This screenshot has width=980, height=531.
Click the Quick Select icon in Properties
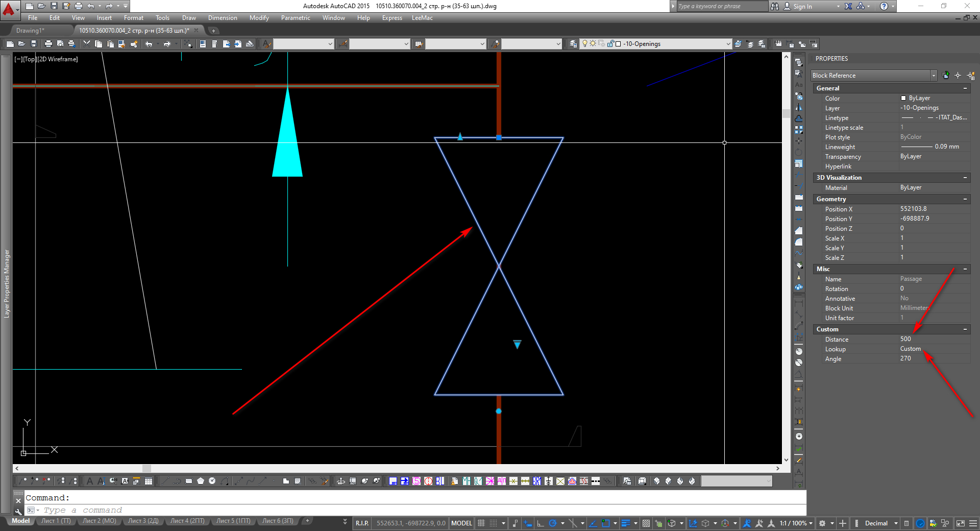point(970,76)
